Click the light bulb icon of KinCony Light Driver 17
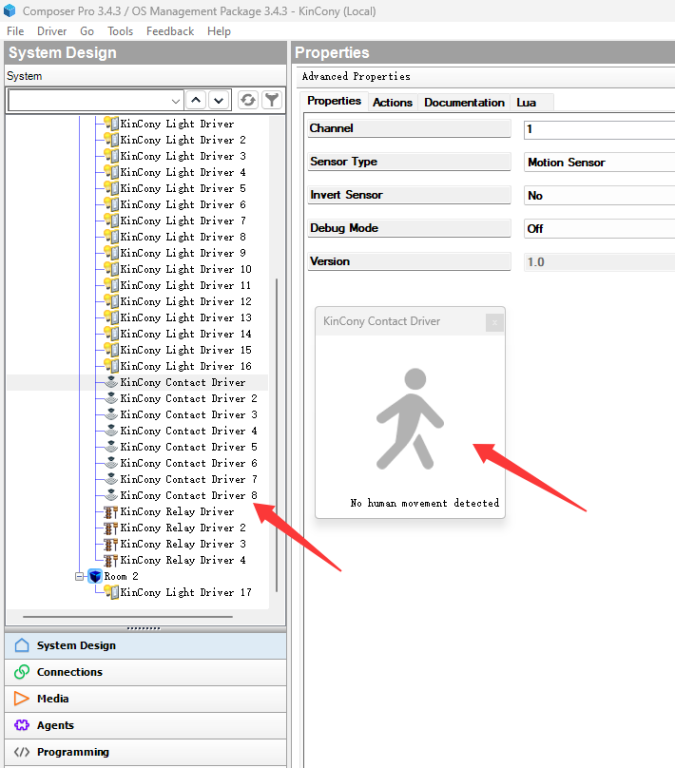Viewport: 675px width, 768px height. (112, 593)
